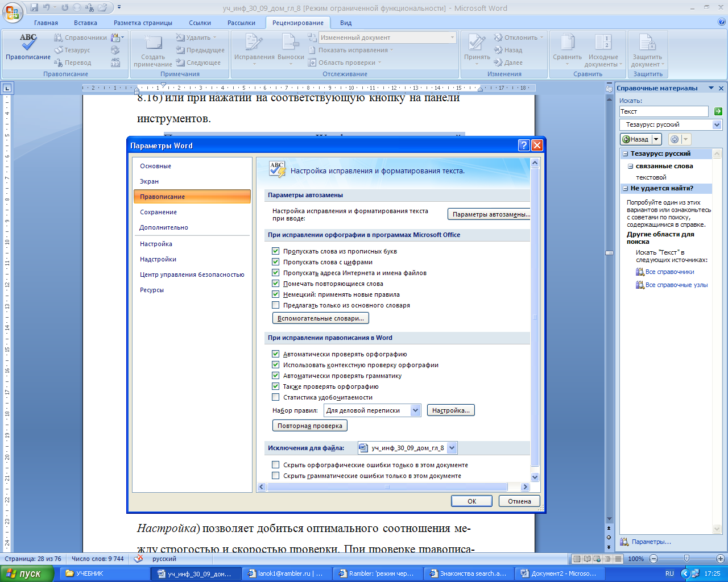The width and height of the screenshot is (728, 582).
Task: Click Назад previous change in ribbon
Action: tap(508, 50)
